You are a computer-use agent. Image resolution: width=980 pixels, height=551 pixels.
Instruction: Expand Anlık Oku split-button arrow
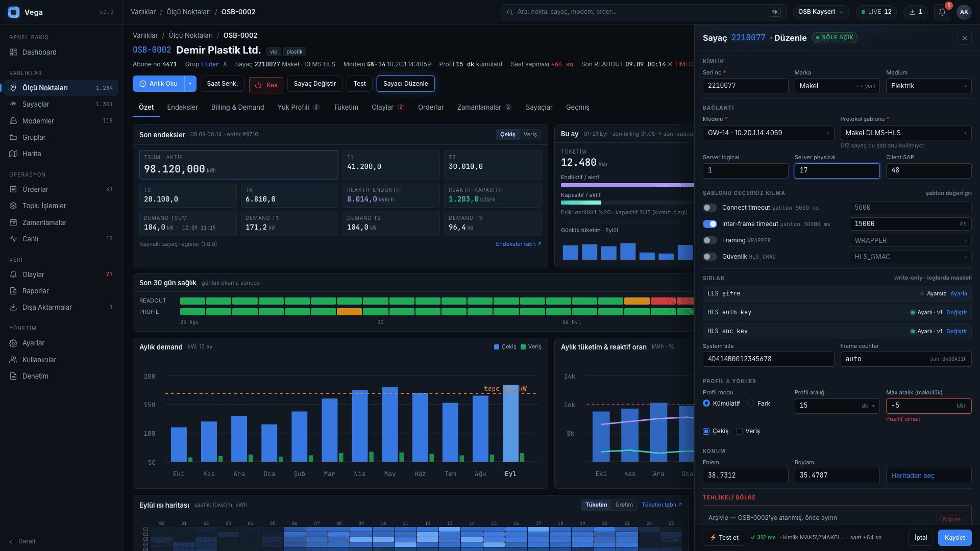tap(190, 84)
